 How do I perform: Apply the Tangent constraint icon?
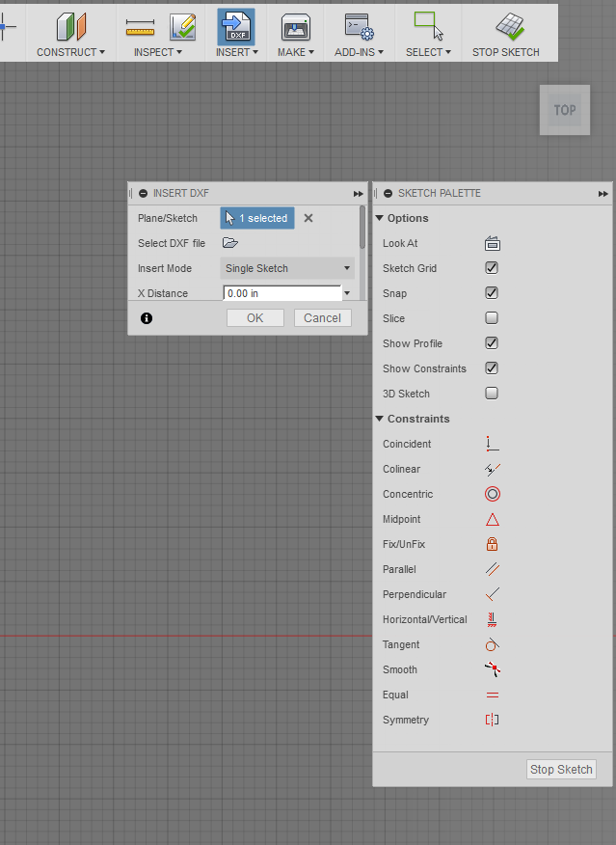tap(493, 644)
